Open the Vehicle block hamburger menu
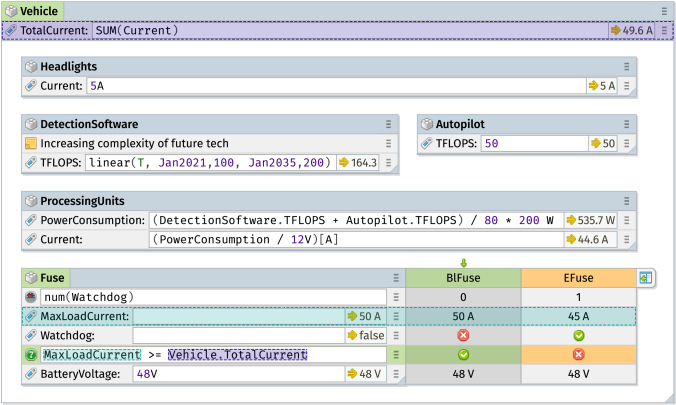 [664, 11]
